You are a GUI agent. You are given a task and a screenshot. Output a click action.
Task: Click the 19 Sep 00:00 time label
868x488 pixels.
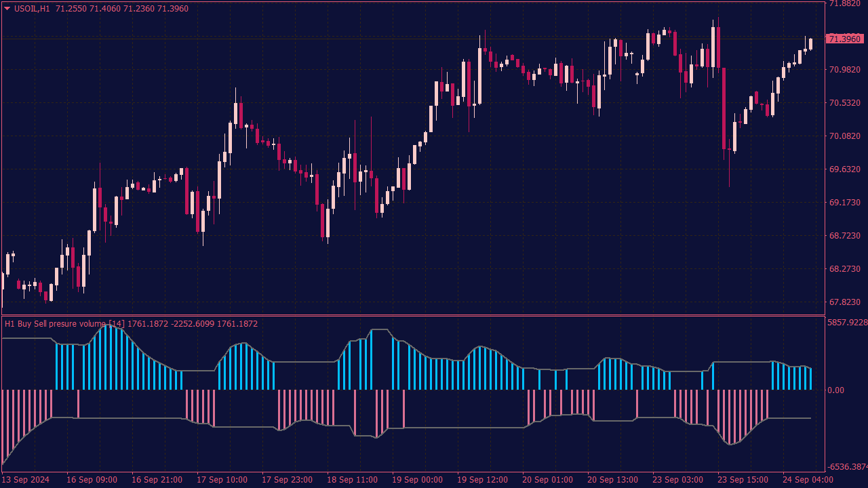(417, 480)
